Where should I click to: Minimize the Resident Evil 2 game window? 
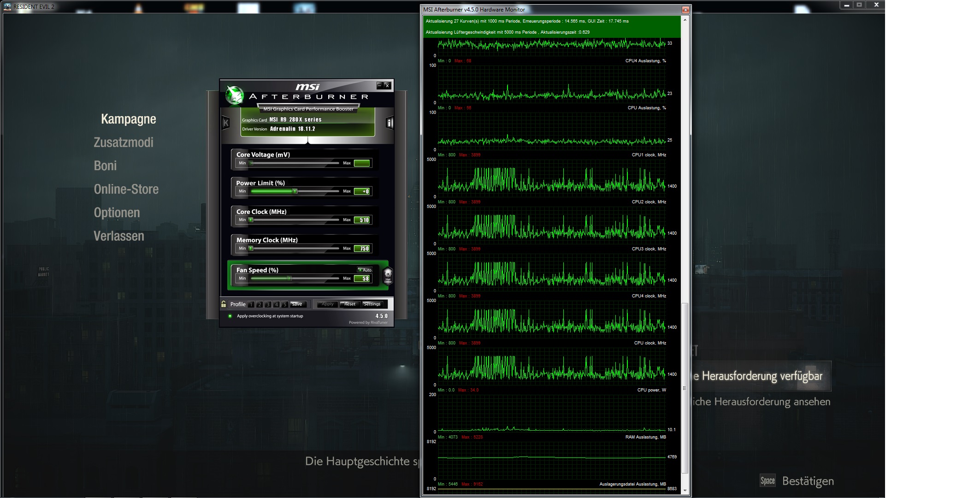[847, 5]
